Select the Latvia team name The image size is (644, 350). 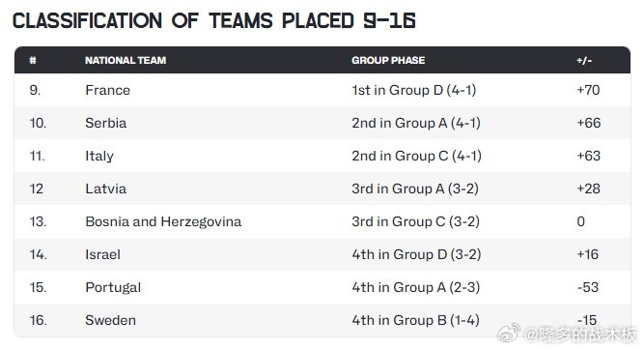click(106, 189)
